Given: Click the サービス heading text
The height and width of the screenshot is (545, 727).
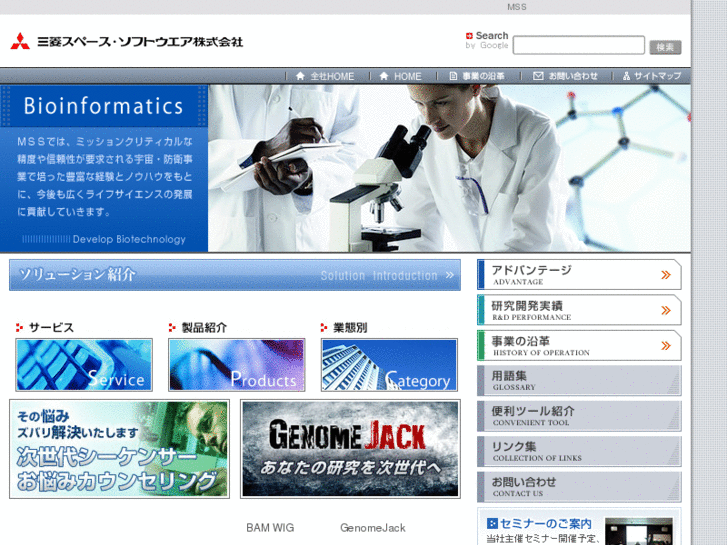Looking at the screenshot, I should pos(51,327).
